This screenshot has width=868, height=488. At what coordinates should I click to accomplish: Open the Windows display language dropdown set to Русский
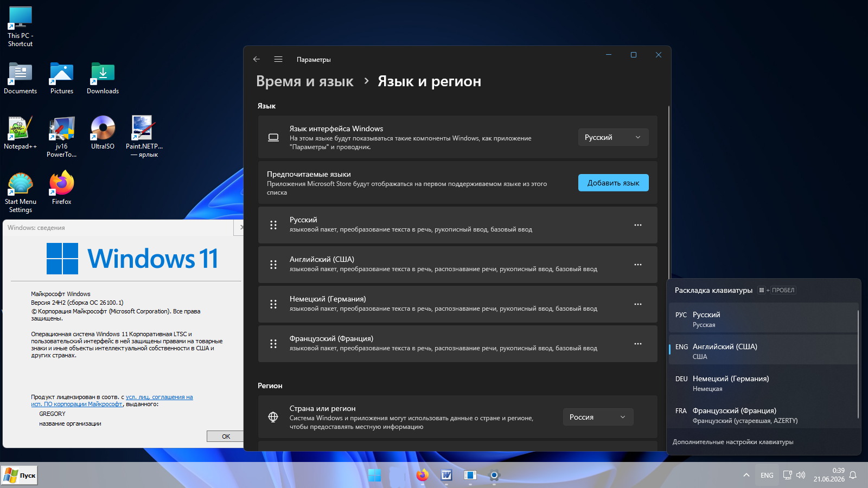(613, 137)
